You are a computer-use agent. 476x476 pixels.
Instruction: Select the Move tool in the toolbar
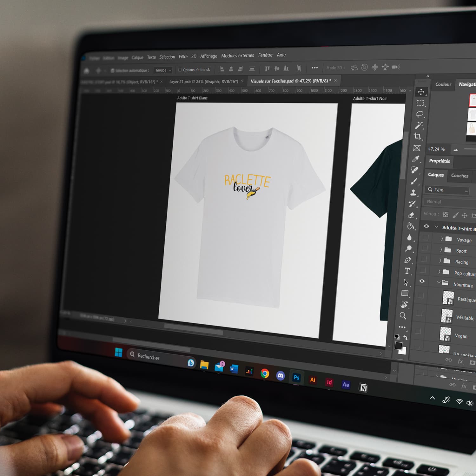[x=421, y=92]
